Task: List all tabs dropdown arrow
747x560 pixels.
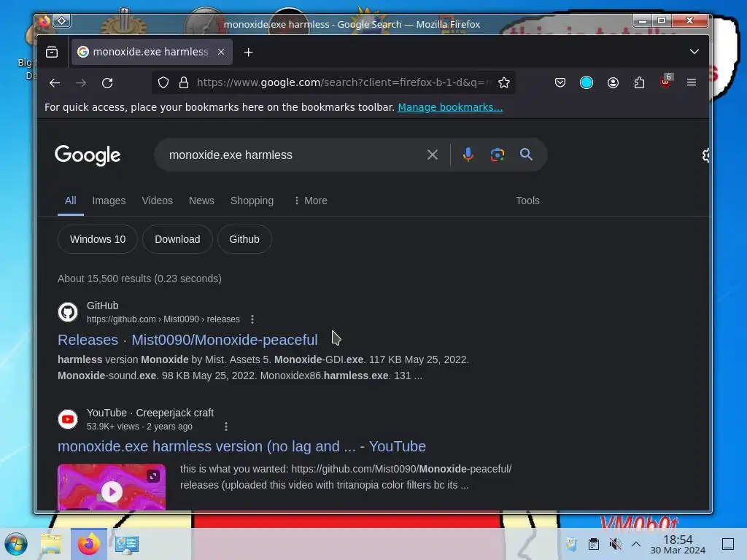Action: [694, 52]
